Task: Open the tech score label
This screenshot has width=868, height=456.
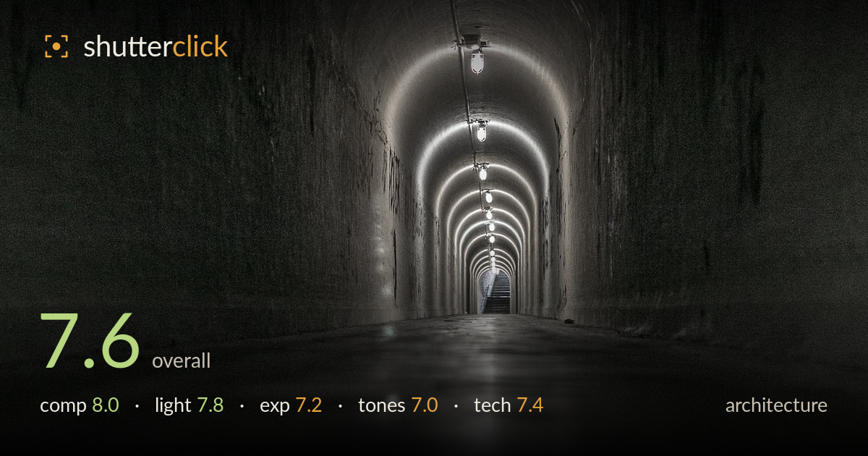Action: (x=493, y=405)
